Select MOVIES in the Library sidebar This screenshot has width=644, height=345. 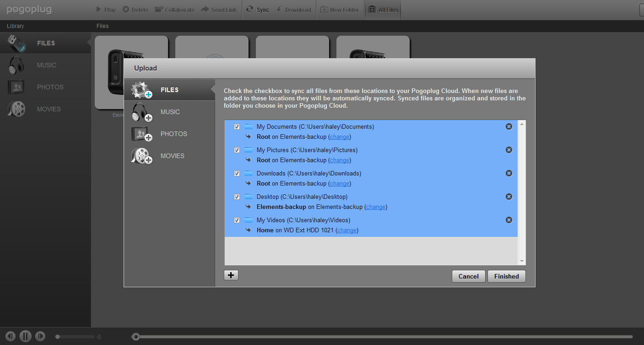point(45,109)
